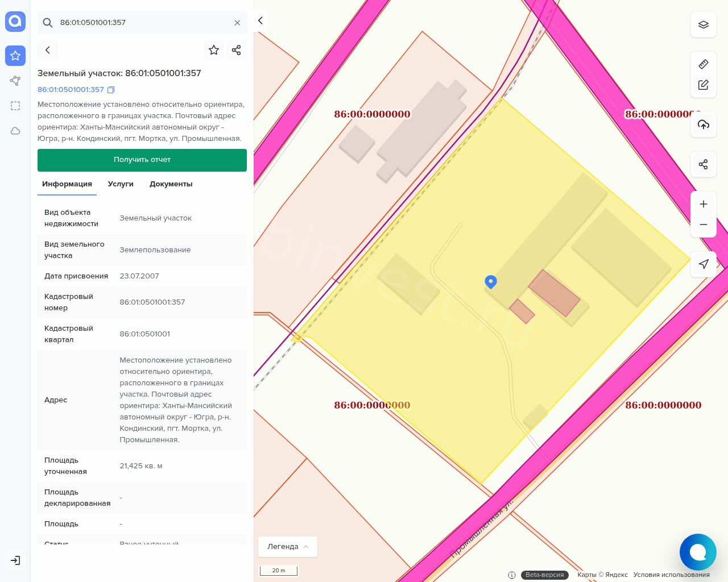Click the cloud upload icon on map
The image size is (728, 582).
(703, 124)
